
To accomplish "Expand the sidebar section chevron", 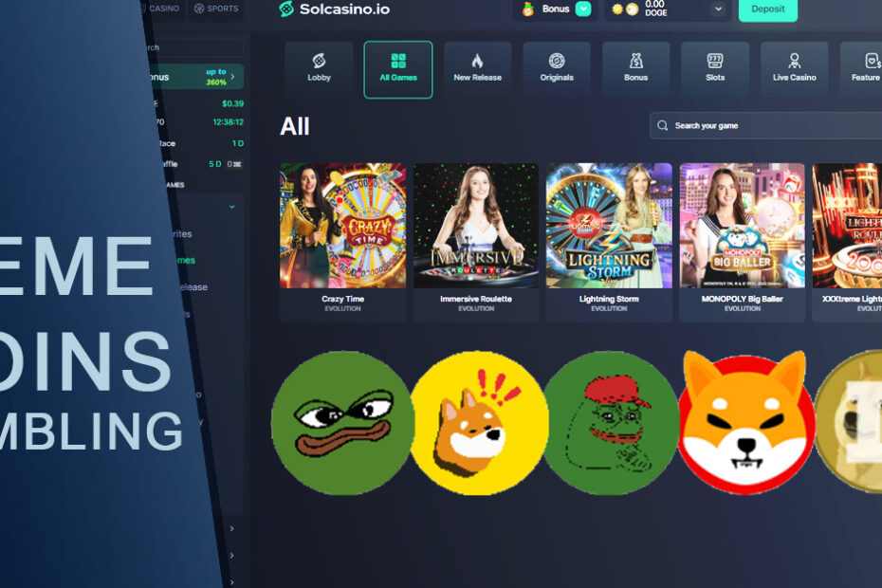I will click(x=231, y=207).
